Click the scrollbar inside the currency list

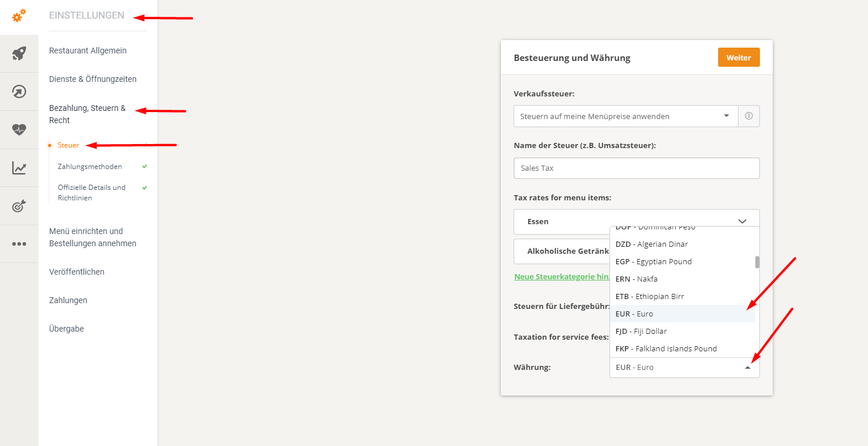[756, 262]
